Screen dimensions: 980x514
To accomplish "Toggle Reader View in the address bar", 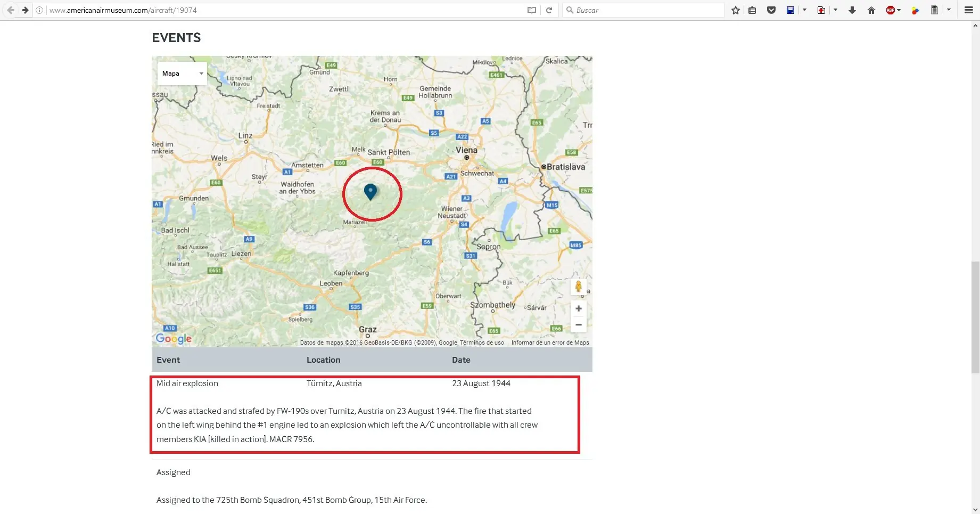I will click(531, 10).
